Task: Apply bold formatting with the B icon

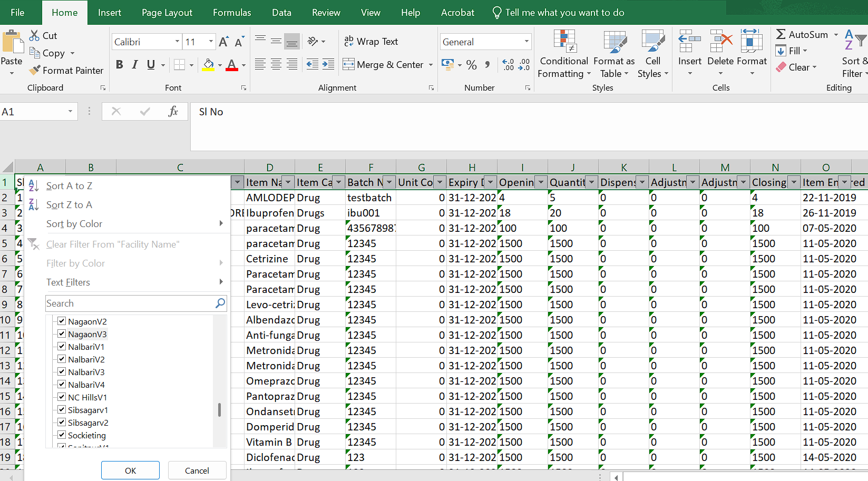Action: pyautogui.click(x=120, y=65)
